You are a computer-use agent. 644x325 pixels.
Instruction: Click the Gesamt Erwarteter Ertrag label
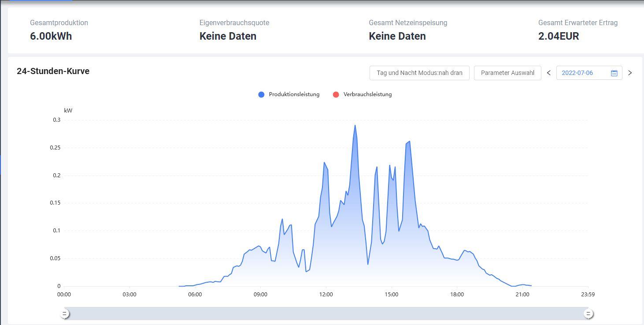coord(578,22)
